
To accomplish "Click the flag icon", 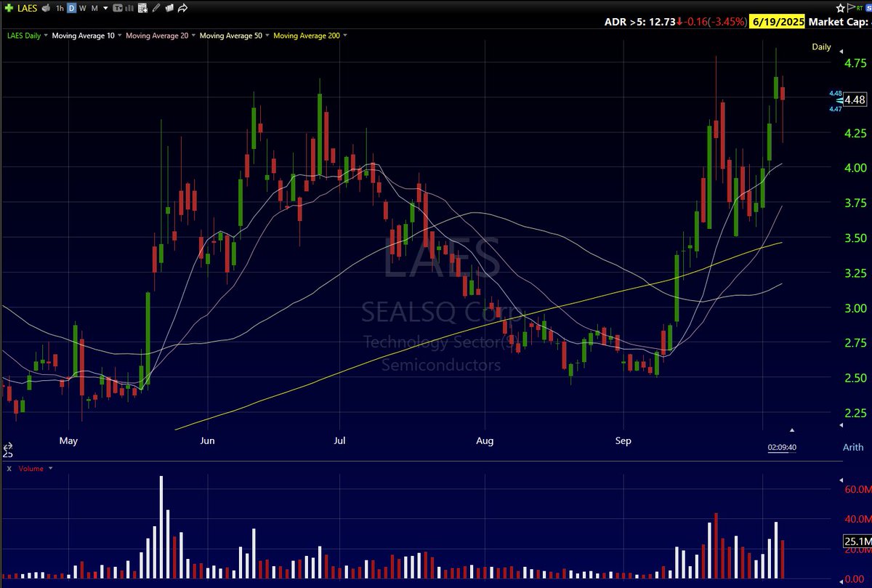I will 851,8.
